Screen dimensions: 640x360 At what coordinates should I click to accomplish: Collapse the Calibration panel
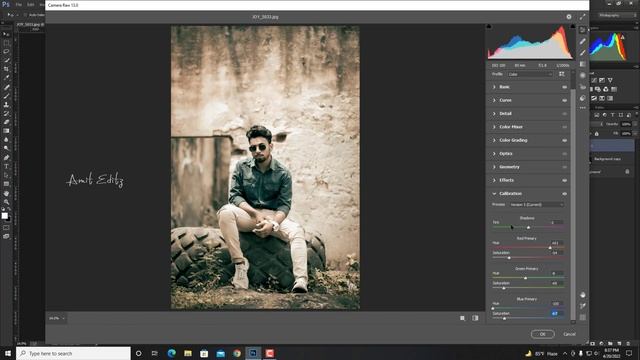[494, 193]
